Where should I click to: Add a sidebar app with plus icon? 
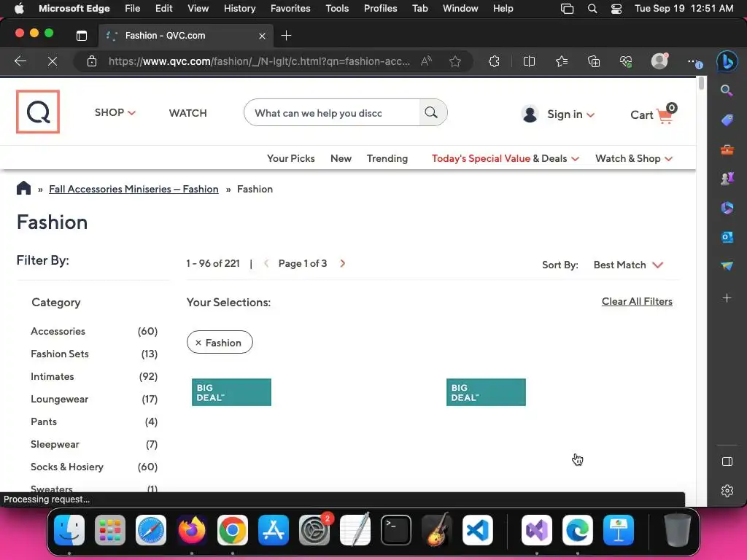pyautogui.click(x=727, y=298)
